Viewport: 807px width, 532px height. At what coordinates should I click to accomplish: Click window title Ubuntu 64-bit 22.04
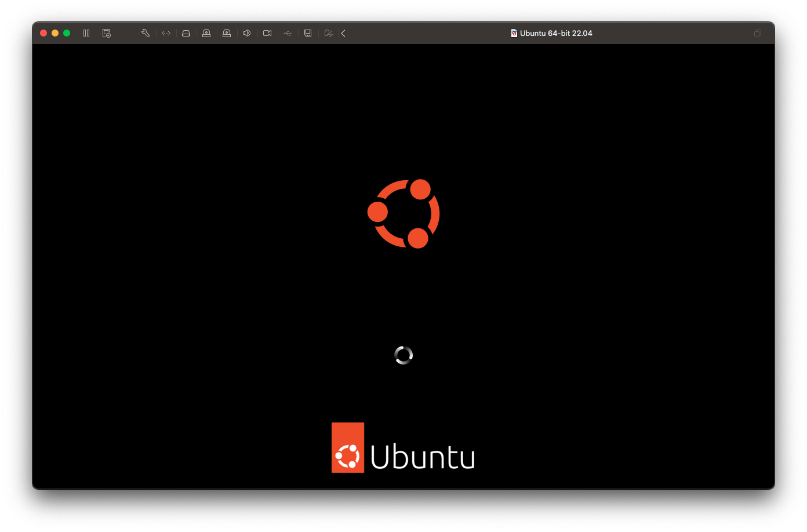point(556,33)
